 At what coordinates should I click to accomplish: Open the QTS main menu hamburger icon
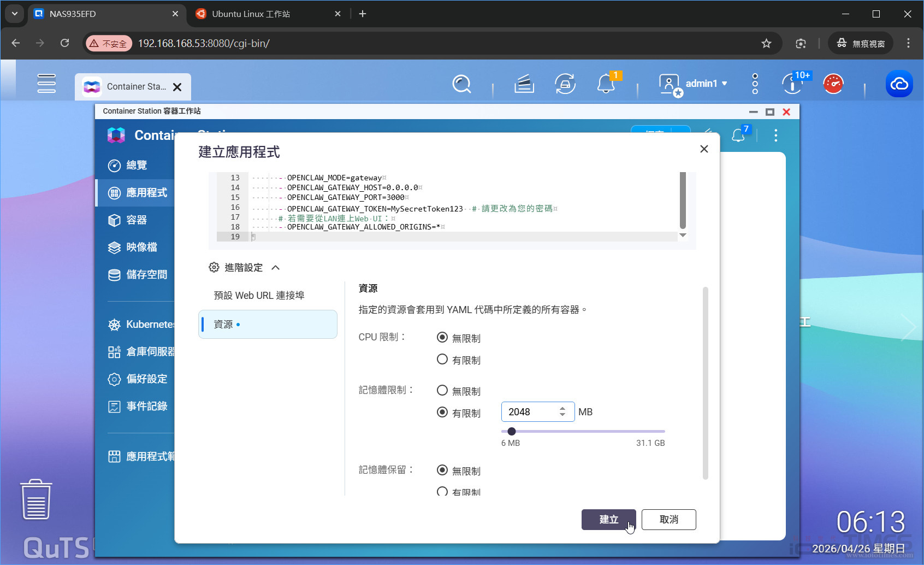[46, 84]
